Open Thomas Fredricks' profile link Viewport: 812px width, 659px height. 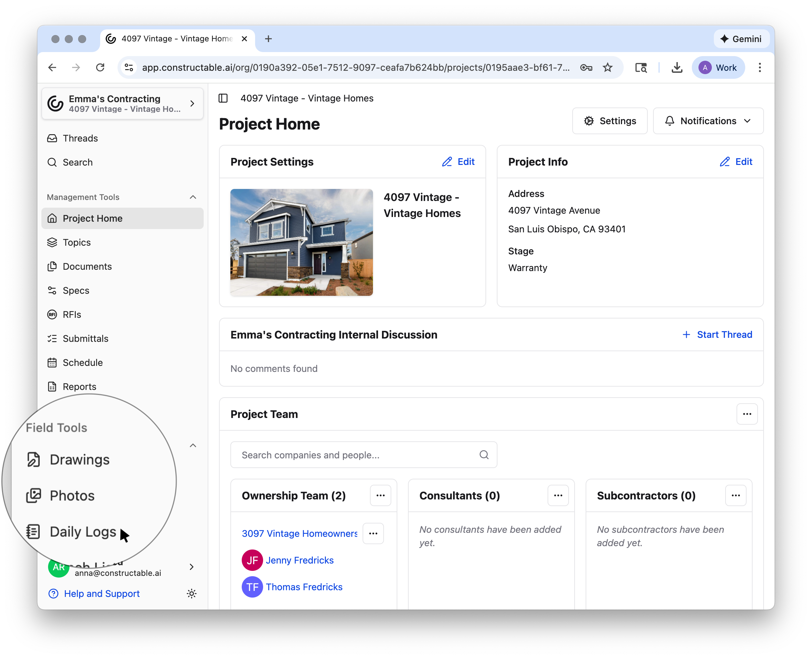coord(304,587)
